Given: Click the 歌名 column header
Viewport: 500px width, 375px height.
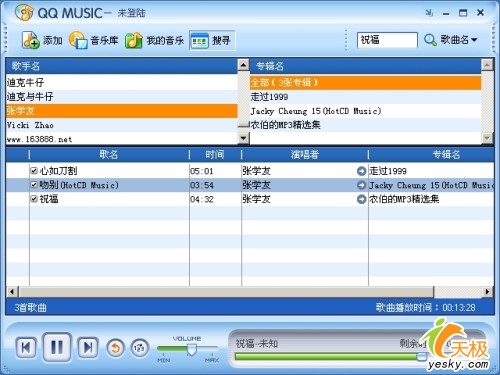Looking at the screenshot, I should [109, 154].
